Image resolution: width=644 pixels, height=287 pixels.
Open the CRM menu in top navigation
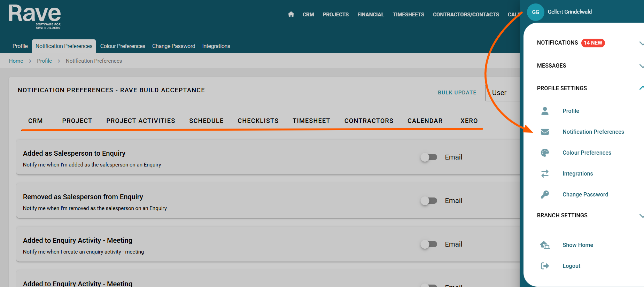pos(308,15)
